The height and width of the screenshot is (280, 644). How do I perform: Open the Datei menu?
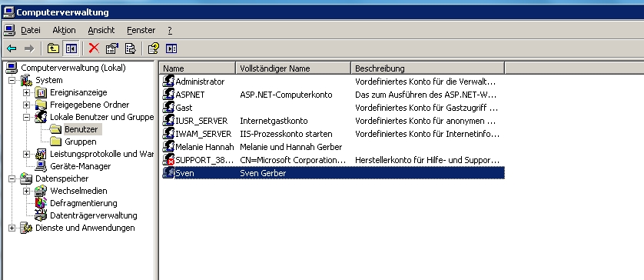pos(31,30)
